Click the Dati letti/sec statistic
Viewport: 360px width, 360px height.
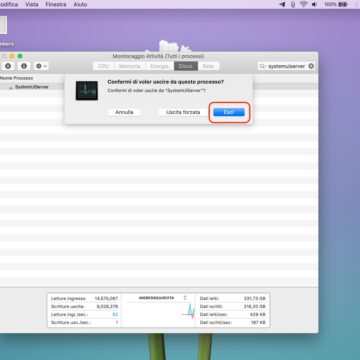[x=233, y=314]
